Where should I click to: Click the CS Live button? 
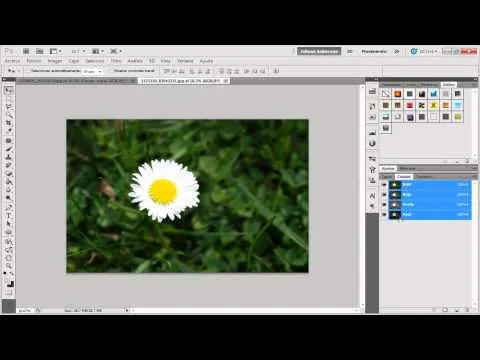pos(424,51)
